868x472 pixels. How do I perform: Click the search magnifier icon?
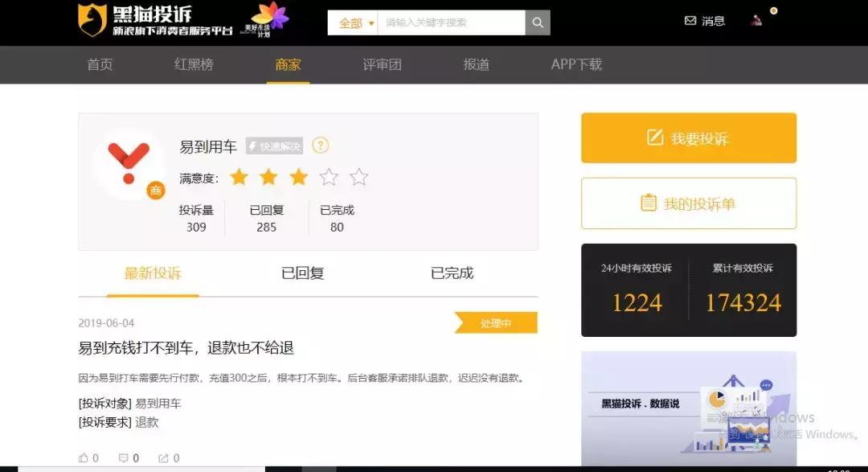[537, 23]
